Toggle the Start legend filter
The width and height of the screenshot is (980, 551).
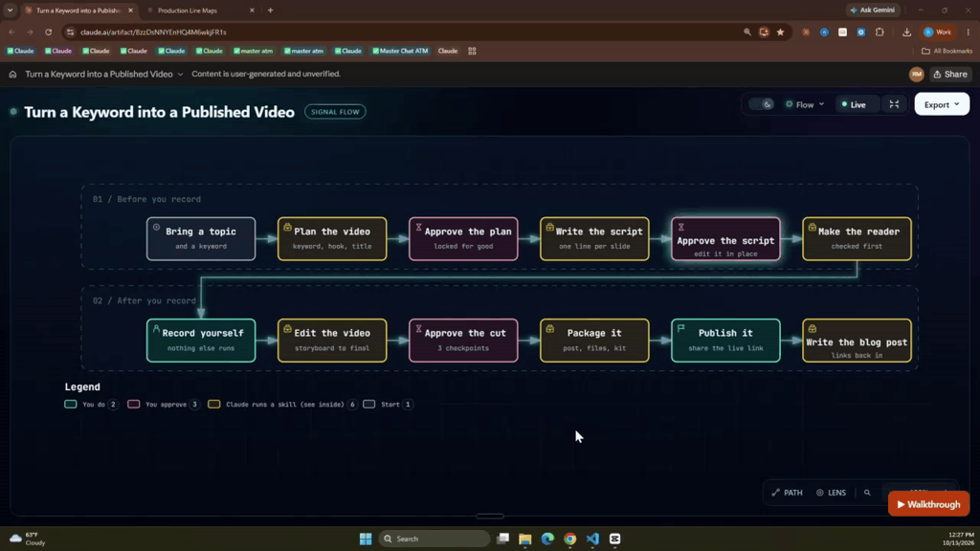(x=388, y=405)
